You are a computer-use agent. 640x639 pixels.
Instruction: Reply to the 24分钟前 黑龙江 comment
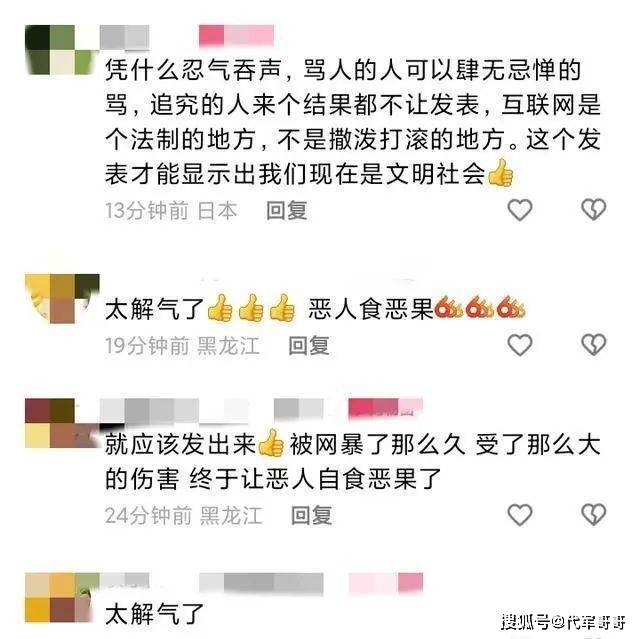click(311, 515)
